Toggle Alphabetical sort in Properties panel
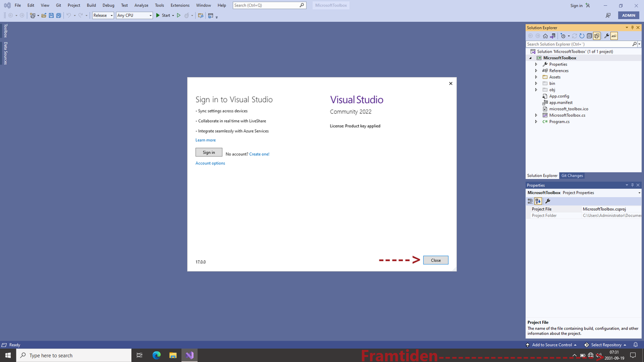 (538, 201)
